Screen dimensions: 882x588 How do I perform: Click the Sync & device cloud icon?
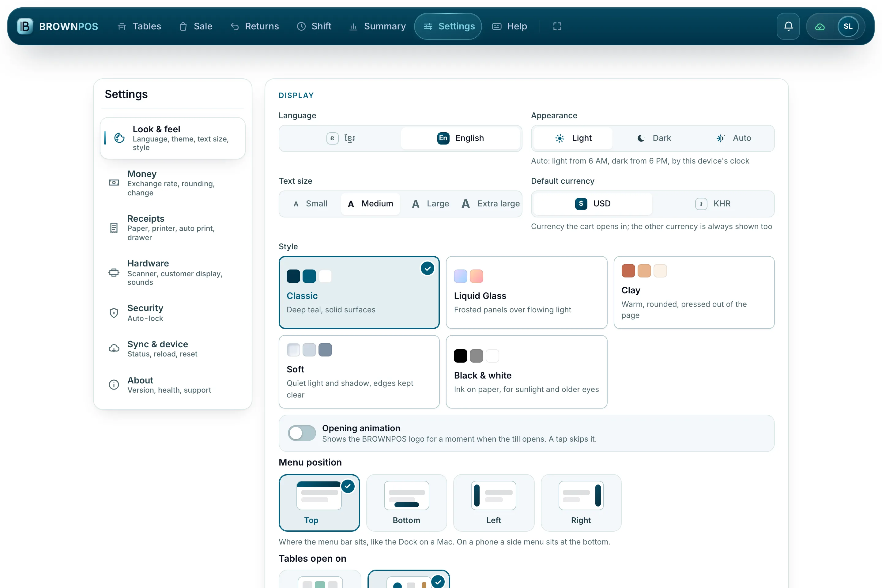point(114,349)
